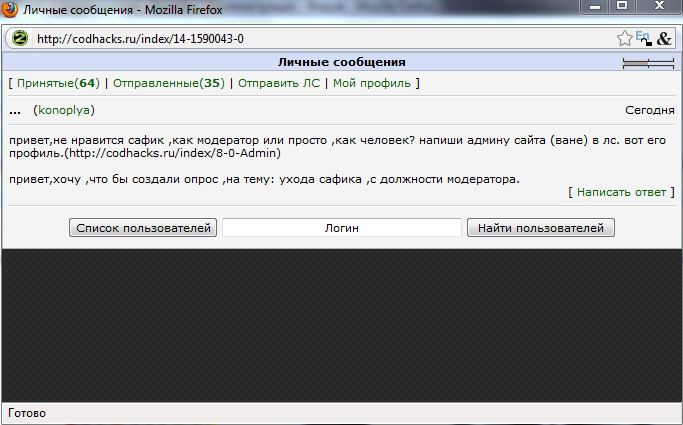Click the Найти пользователей button

click(x=541, y=228)
